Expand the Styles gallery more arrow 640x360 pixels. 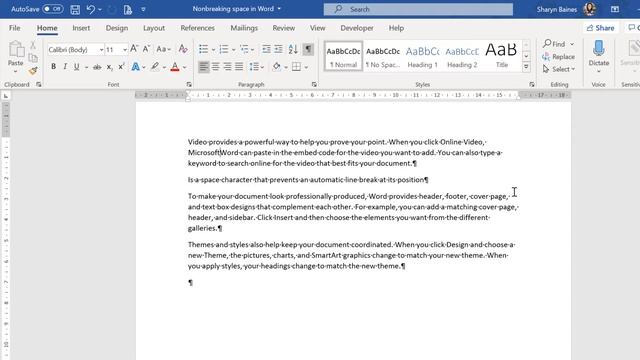(x=526, y=67)
